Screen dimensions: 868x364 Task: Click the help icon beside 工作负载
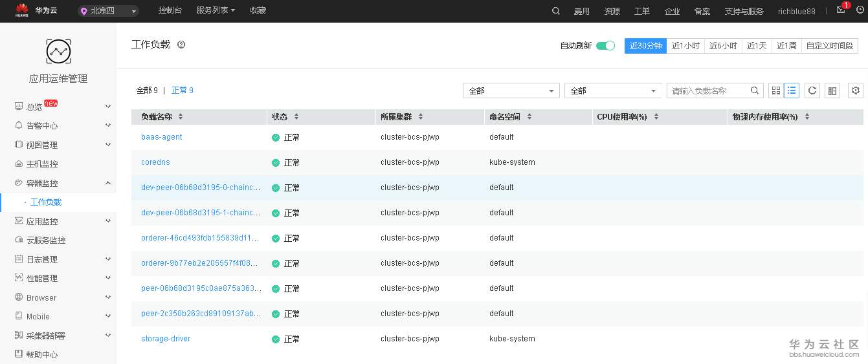[x=181, y=45]
